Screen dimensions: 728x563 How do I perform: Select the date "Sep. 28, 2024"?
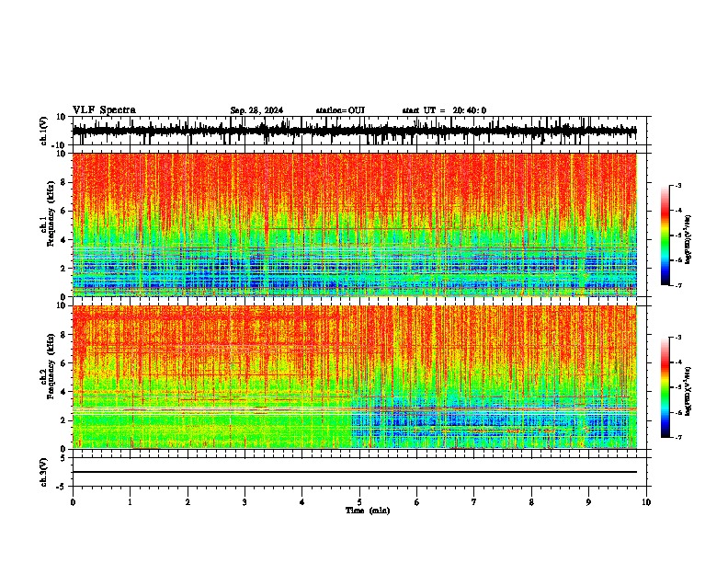[256, 110]
